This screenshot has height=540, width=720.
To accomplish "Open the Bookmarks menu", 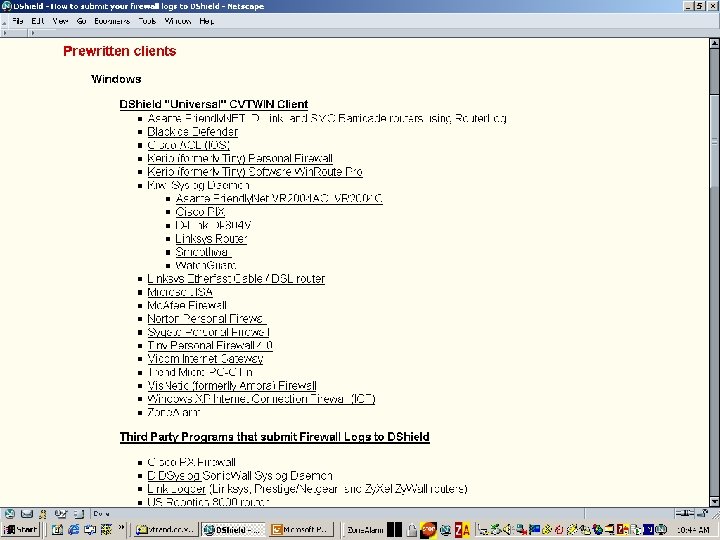I will click(112, 21).
